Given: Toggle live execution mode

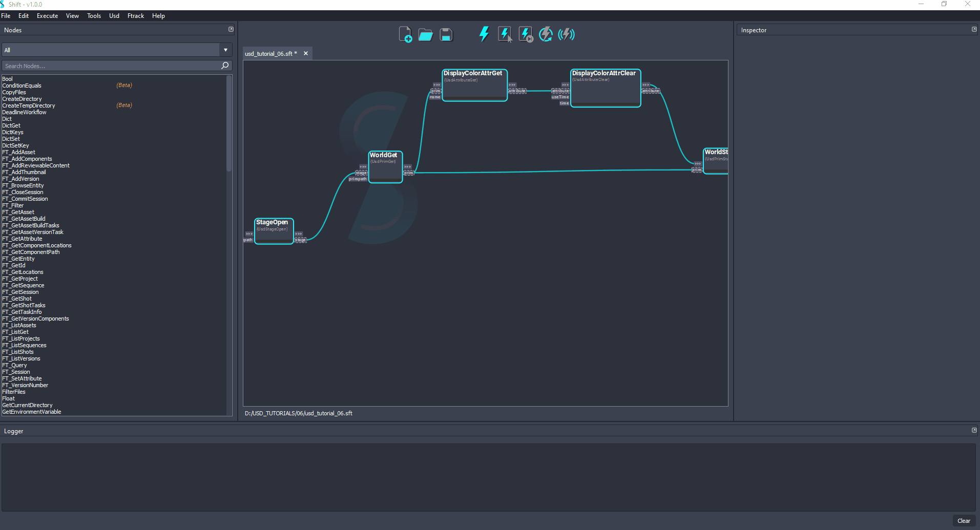Looking at the screenshot, I should [x=567, y=34].
